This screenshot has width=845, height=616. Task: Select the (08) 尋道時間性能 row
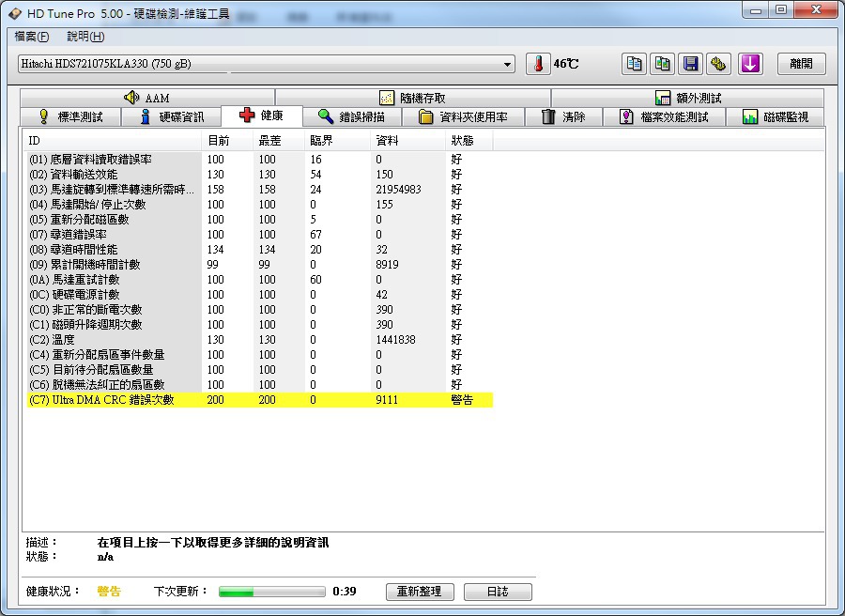tap(260, 250)
